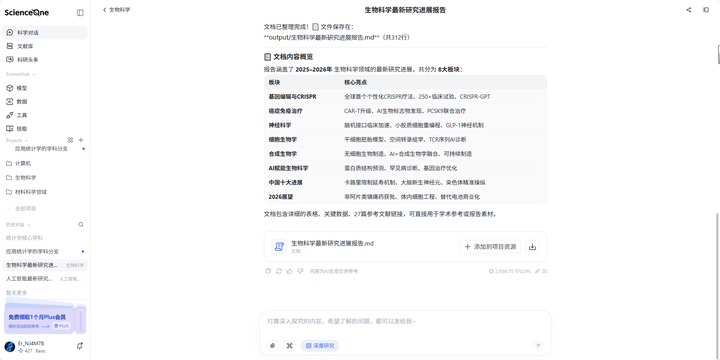
Task: Select the 生物科学最新研究进展 conversation in history
Action: pos(45,265)
